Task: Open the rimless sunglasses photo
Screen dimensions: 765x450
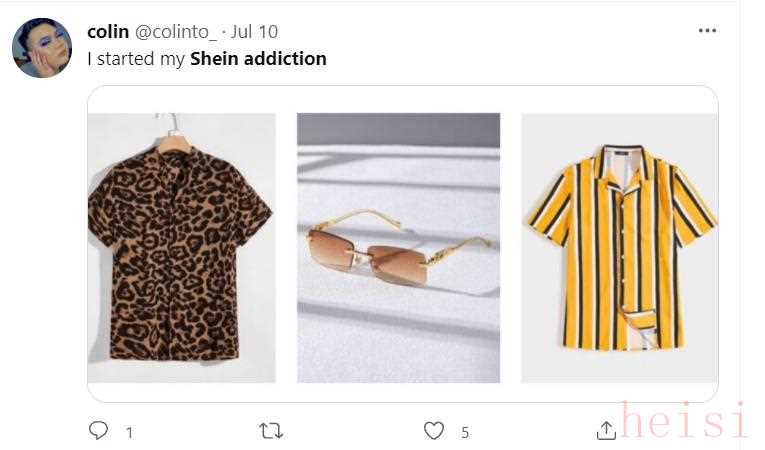Action: click(398, 247)
